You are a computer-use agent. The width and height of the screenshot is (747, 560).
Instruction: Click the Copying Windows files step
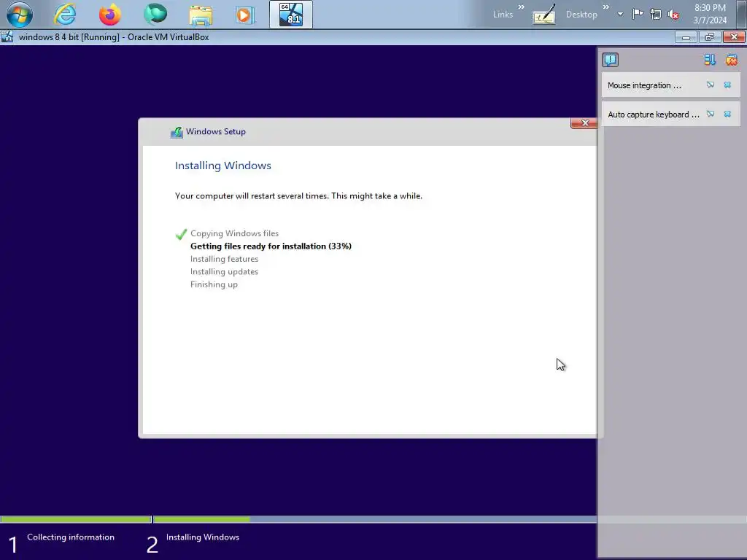pyautogui.click(x=234, y=233)
